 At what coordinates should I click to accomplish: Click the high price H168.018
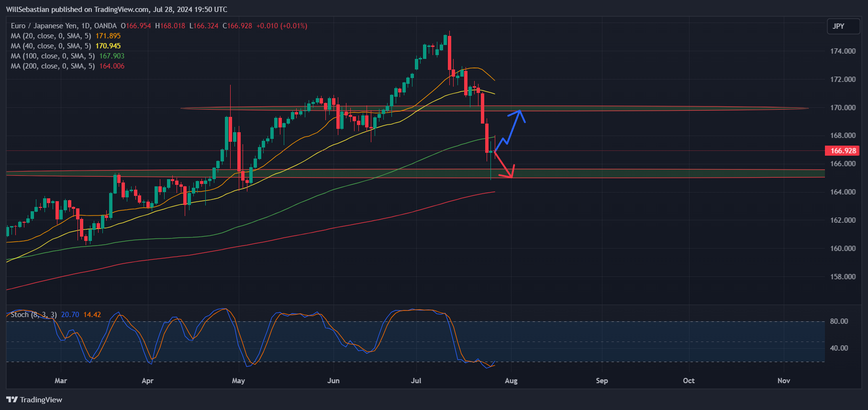coord(170,26)
